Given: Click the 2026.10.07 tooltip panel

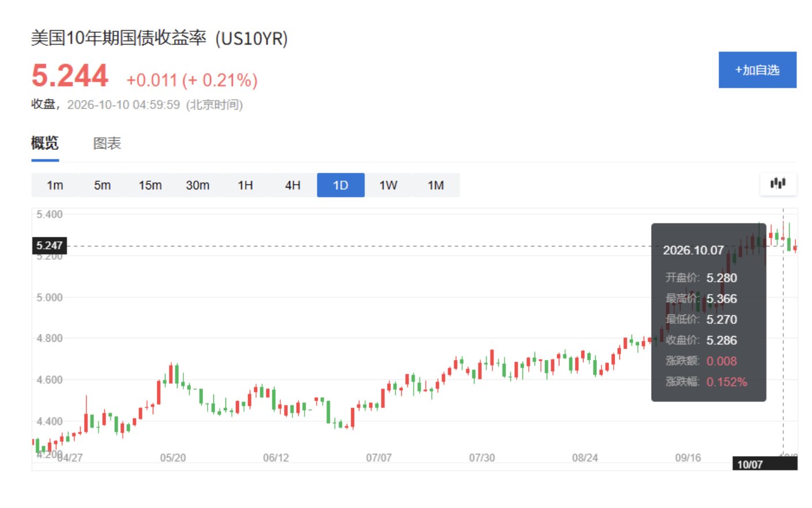Looking at the screenshot, I should coord(709,312).
